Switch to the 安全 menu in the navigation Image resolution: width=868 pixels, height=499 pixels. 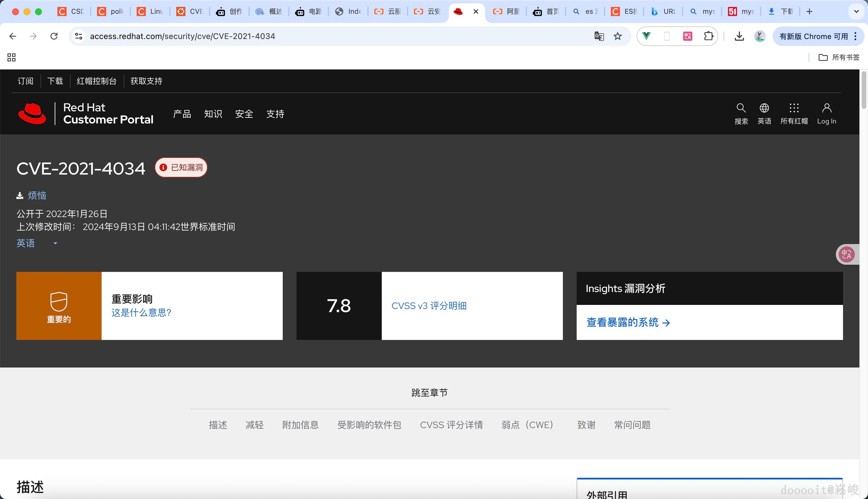[244, 114]
